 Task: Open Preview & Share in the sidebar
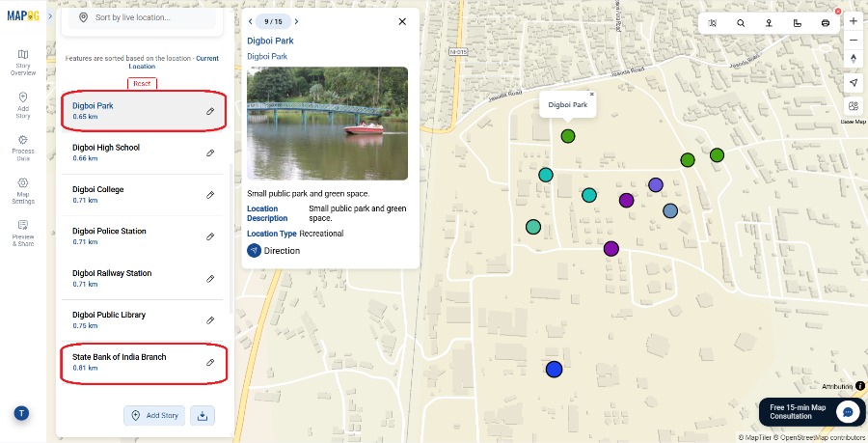(x=23, y=234)
